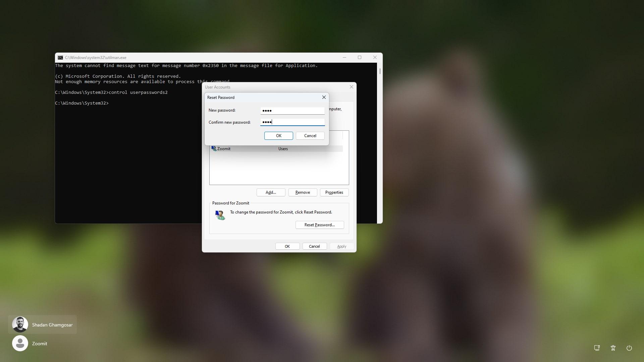Close the User Accounts window
Image resolution: width=644 pixels, height=362 pixels.
[x=351, y=87]
